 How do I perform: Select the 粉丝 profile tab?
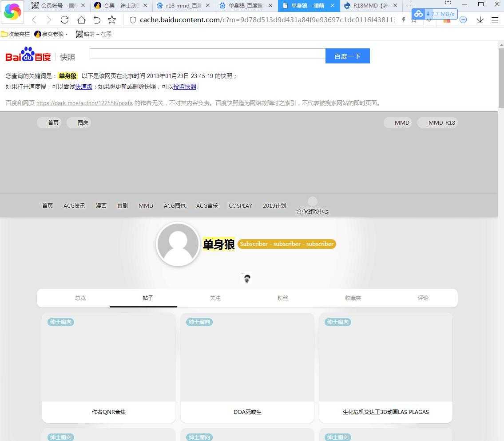[x=283, y=298]
